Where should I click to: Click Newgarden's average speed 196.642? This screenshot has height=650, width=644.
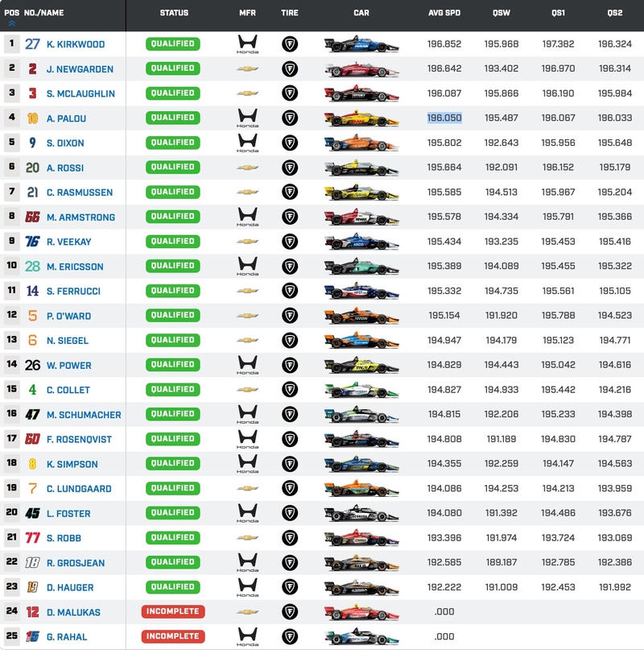(x=444, y=68)
